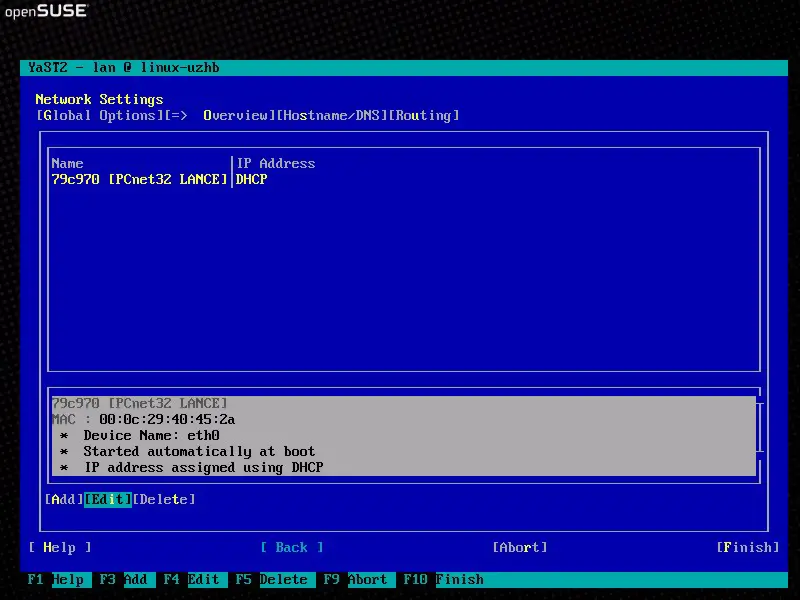Click the Abort button in the bottom row
The width and height of the screenshot is (800, 600).
(x=520, y=547)
